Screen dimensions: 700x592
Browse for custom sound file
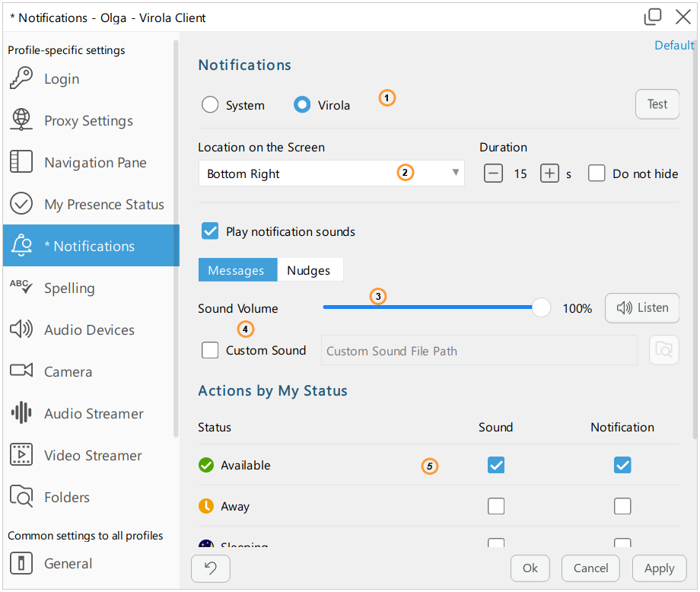point(663,350)
